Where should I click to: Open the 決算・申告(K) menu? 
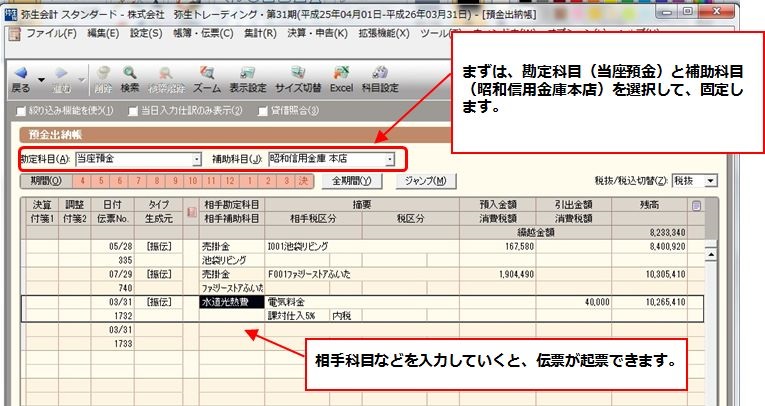click(x=317, y=33)
